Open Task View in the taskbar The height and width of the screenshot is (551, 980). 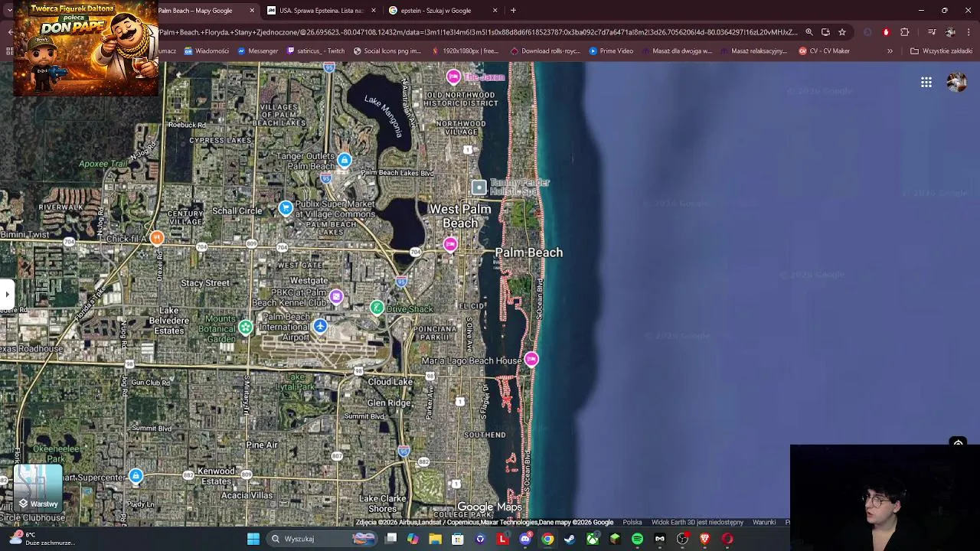(x=390, y=539)
